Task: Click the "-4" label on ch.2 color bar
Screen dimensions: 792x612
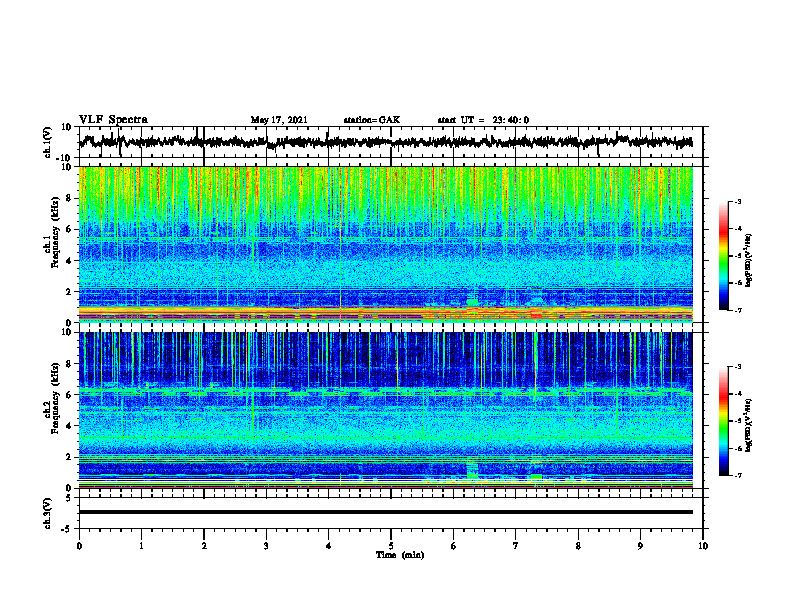Action: [x=737, y=394]
